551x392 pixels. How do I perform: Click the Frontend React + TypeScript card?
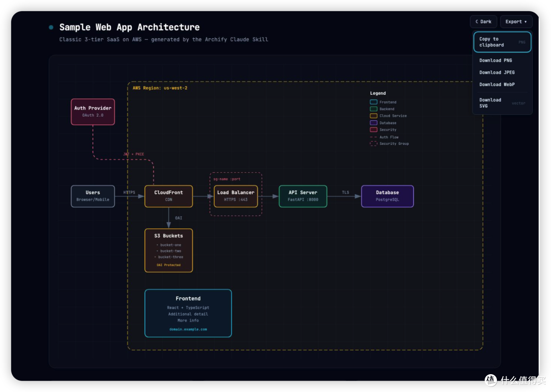point(188,313)
